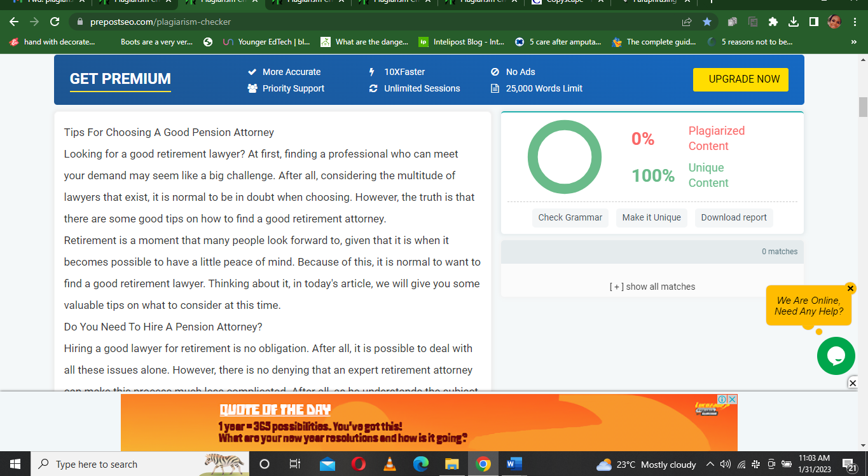Open the Chrome profile avatar
Viewport: 868px width, 476px height.
point(834,22)
